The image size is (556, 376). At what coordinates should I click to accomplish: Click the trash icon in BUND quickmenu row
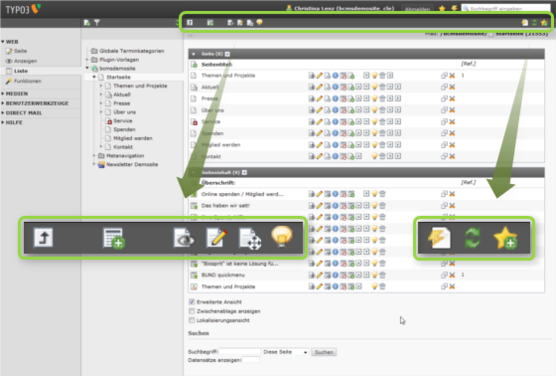[382, 275]
